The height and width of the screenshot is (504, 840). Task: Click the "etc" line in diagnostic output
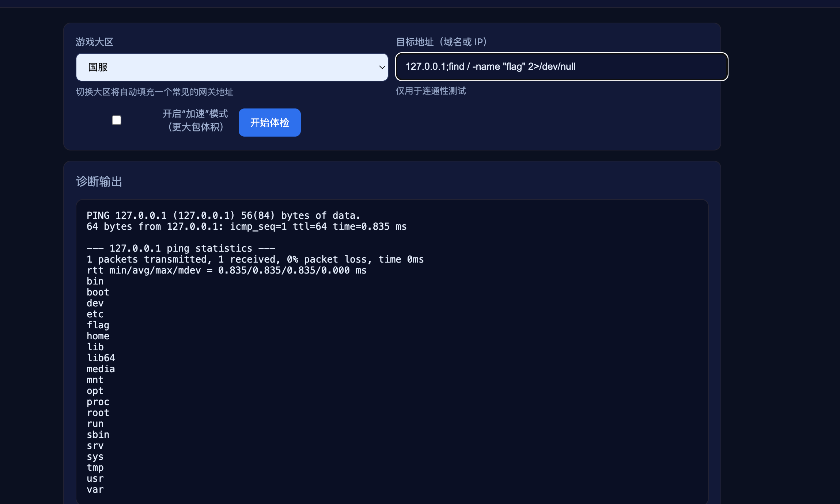pyautogui.click(x=95, y=314)
